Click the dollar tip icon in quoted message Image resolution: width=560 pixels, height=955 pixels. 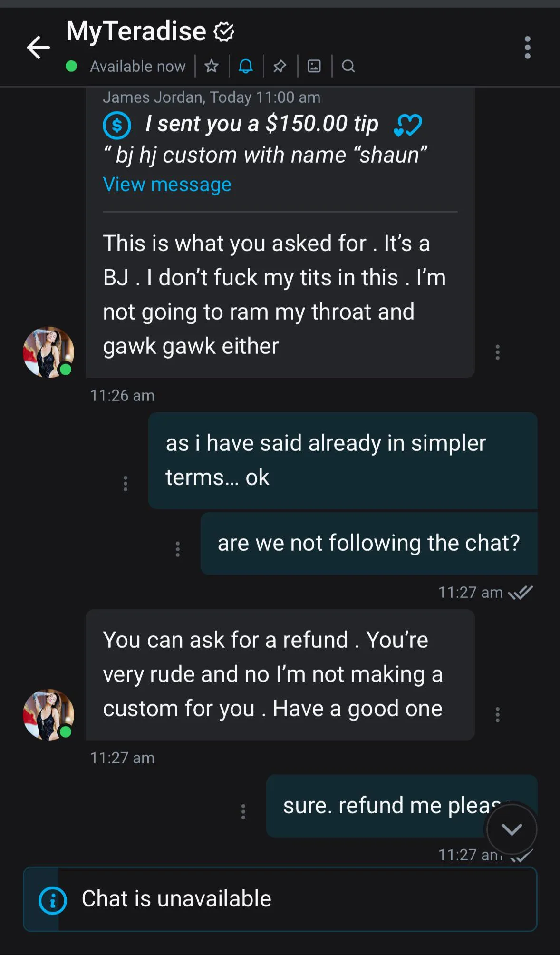[117, 125]
